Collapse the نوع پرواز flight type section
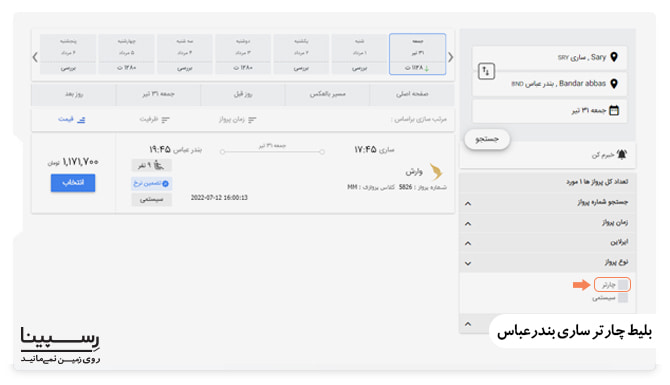Image resolution: width=670 pixels, height=385 pixels. click(x=547, y=262)
